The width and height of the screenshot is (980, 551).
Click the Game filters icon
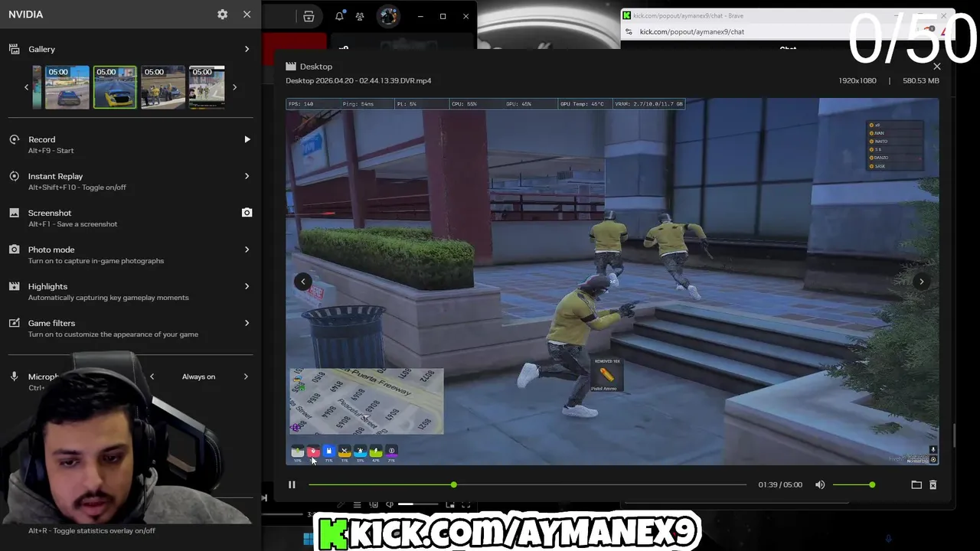14,323
